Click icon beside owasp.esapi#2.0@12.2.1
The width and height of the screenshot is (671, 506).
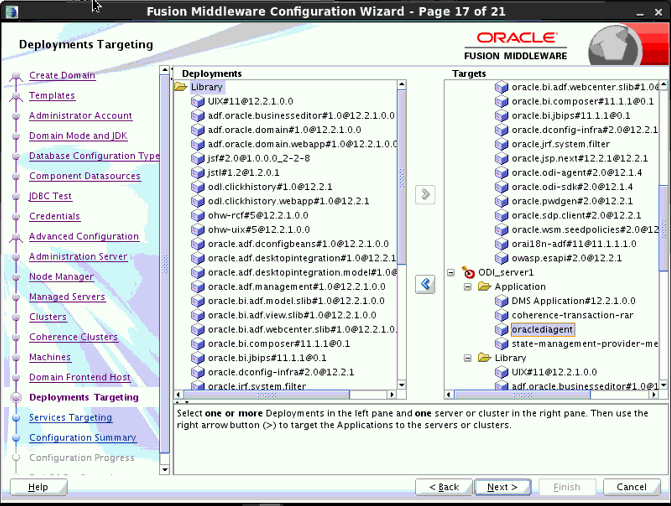[502, 258]
